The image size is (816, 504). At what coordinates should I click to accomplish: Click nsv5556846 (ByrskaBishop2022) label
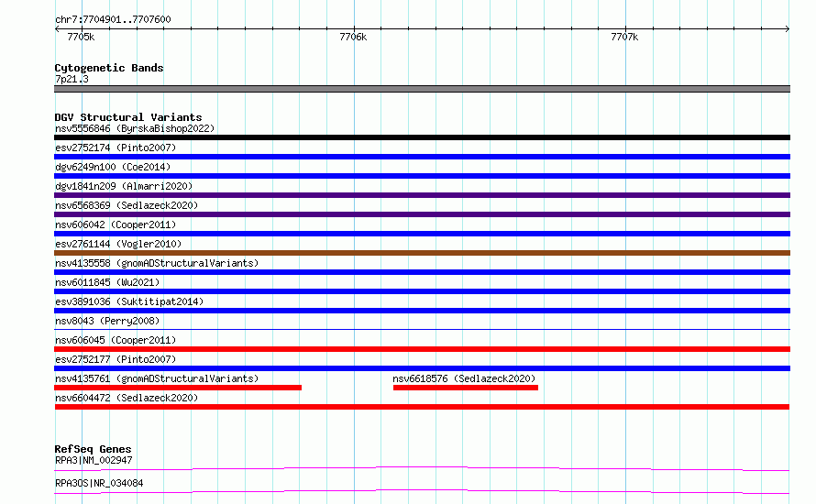pos(135,128)
